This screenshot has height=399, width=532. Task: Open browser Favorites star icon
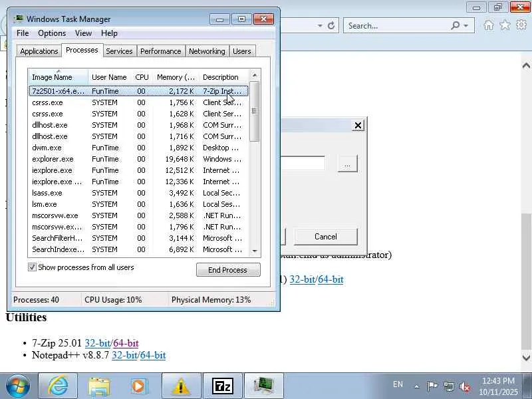click(x=505, y=25)
